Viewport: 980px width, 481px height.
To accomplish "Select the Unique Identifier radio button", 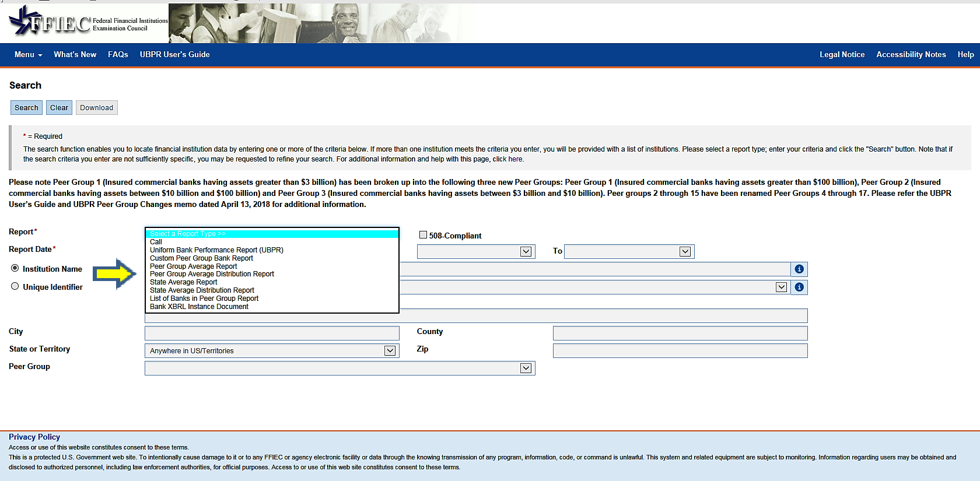I will pos(15,286).
